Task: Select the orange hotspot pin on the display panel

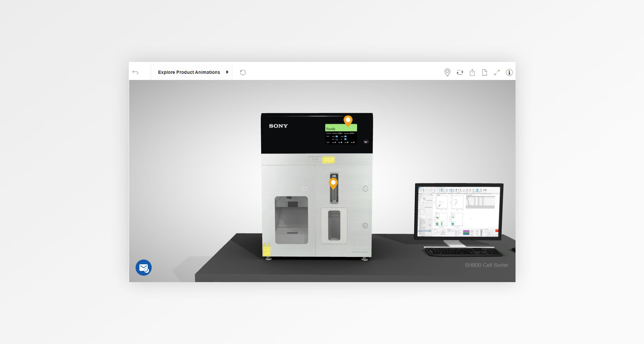Action: (348, 121)
